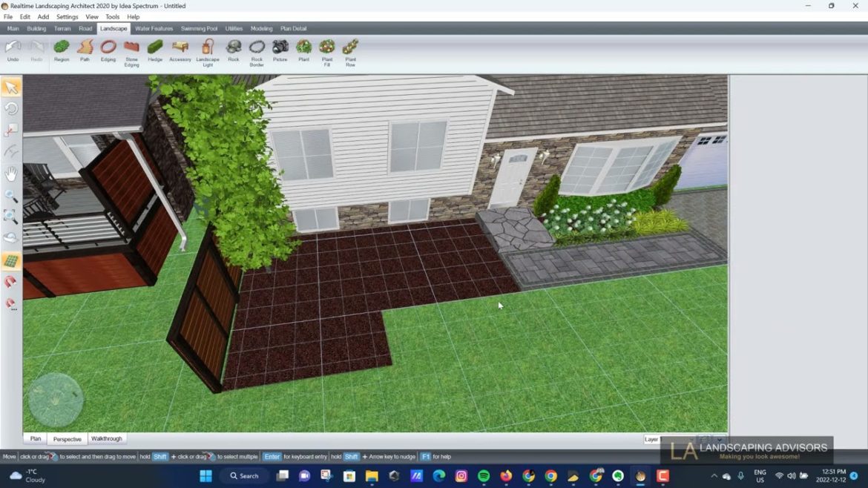Viewport: 868px width, 488px height.
Task: Enable the Region tool
Action: [x=62, y=50]
